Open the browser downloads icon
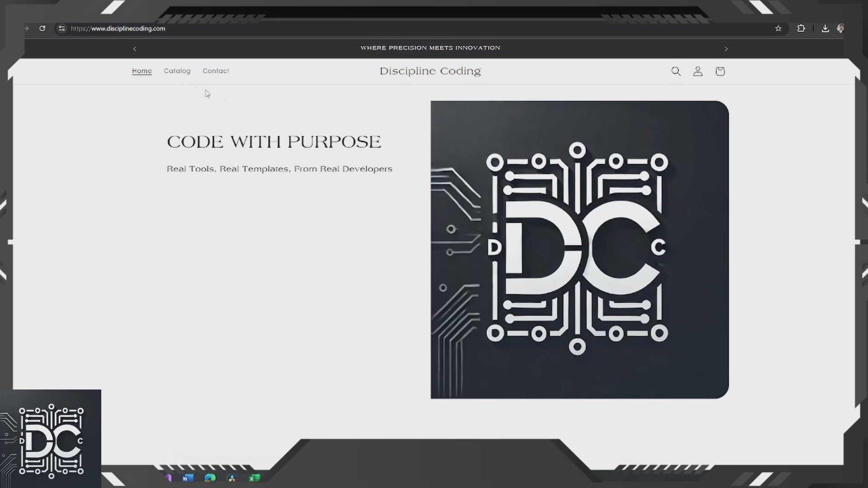The width and height of the screenshot is (868, 488). coord(825,28)
